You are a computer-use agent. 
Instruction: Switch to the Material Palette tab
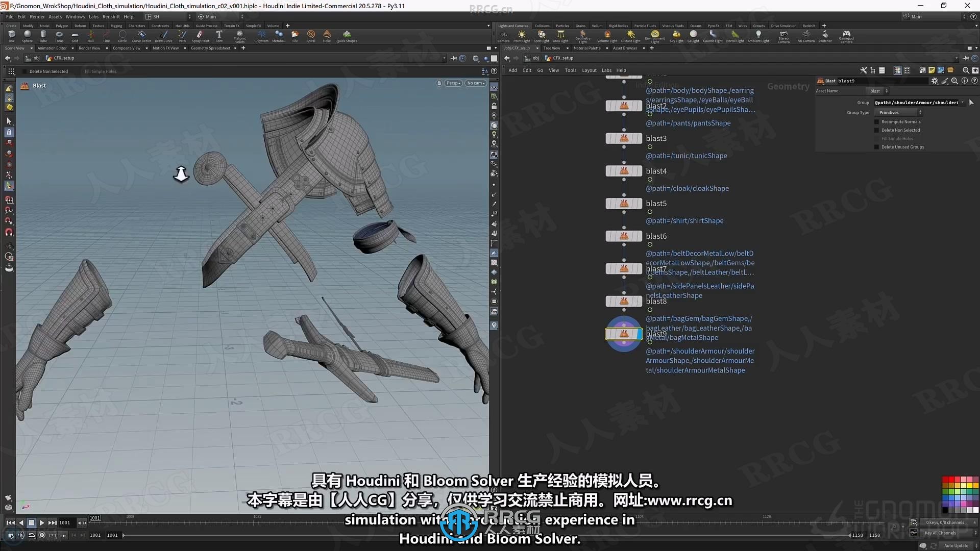point(587,48)
